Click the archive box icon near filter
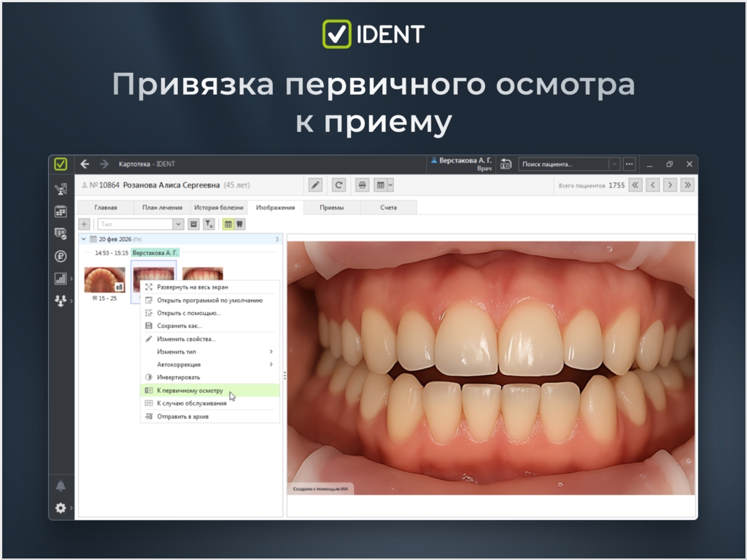Viewport: 747px width, 560px height. pyautogui.click(x=193, y=225)
